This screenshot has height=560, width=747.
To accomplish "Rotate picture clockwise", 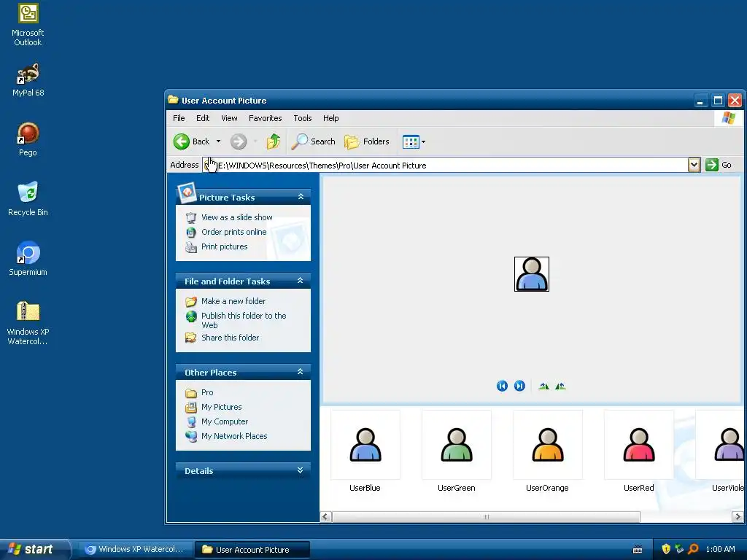I will 543,386.
